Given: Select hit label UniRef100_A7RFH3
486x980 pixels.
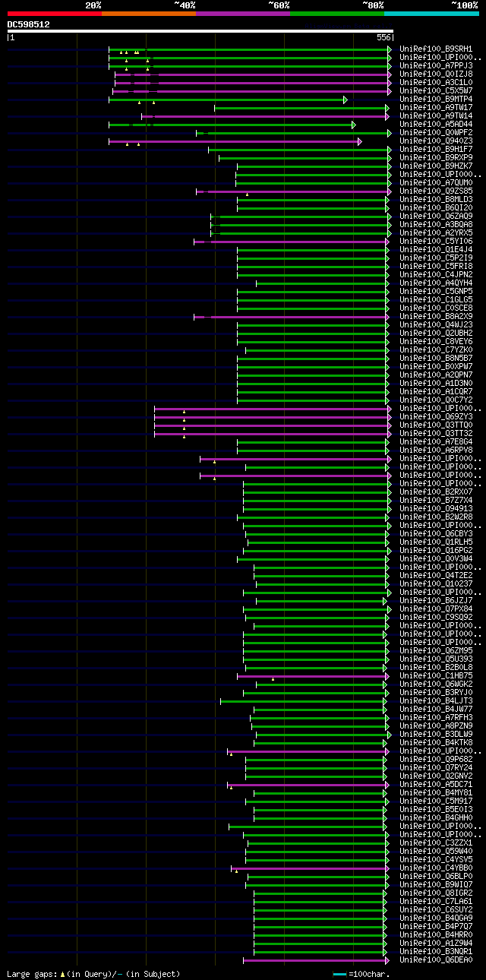Looking at the screenshot, I should tap(436, 718).
